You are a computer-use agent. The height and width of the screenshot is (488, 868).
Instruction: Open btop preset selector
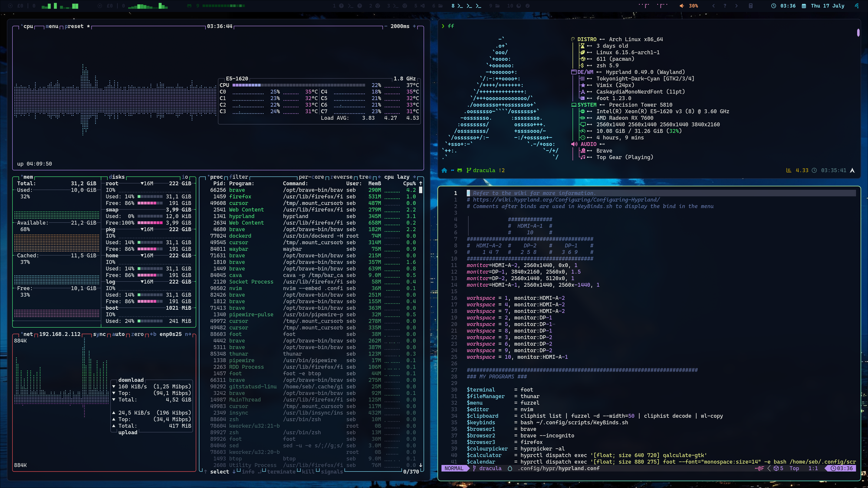(x=74, y=26)
